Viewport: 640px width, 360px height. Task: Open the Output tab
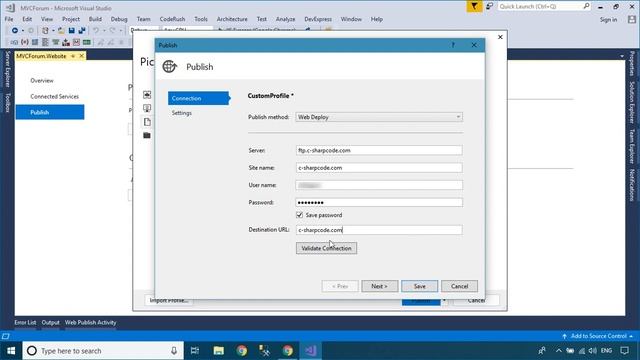(50, 322)
